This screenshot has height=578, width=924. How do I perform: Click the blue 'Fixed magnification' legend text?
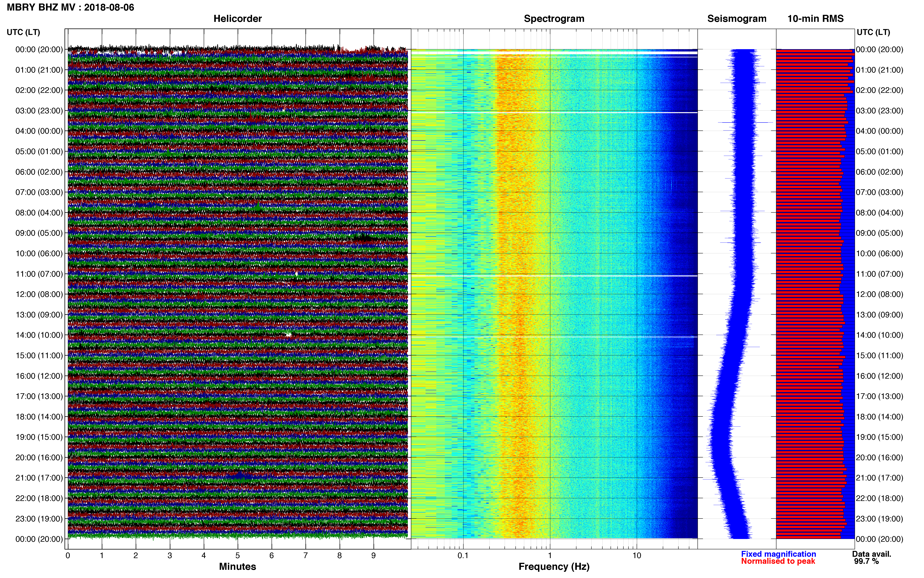click(x=778, y=554)
